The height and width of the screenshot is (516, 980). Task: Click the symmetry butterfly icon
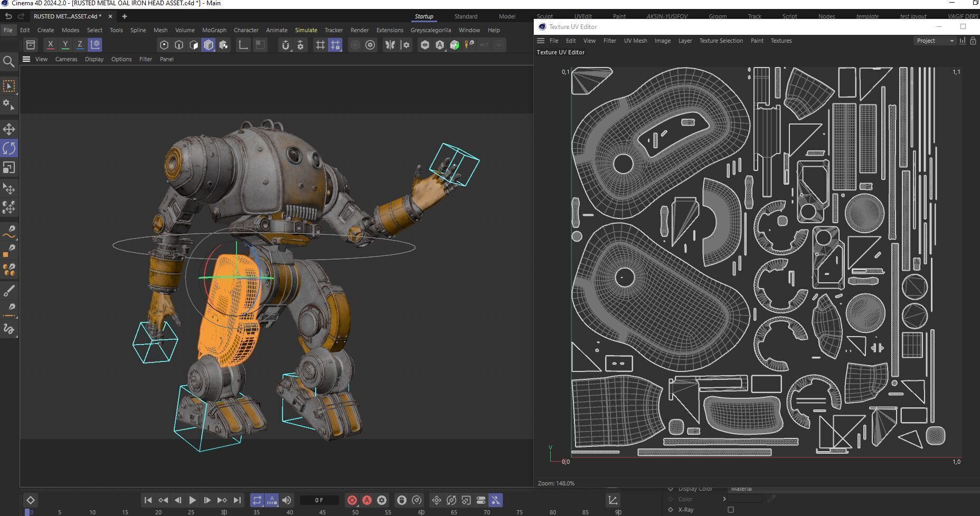coord(390,45)
